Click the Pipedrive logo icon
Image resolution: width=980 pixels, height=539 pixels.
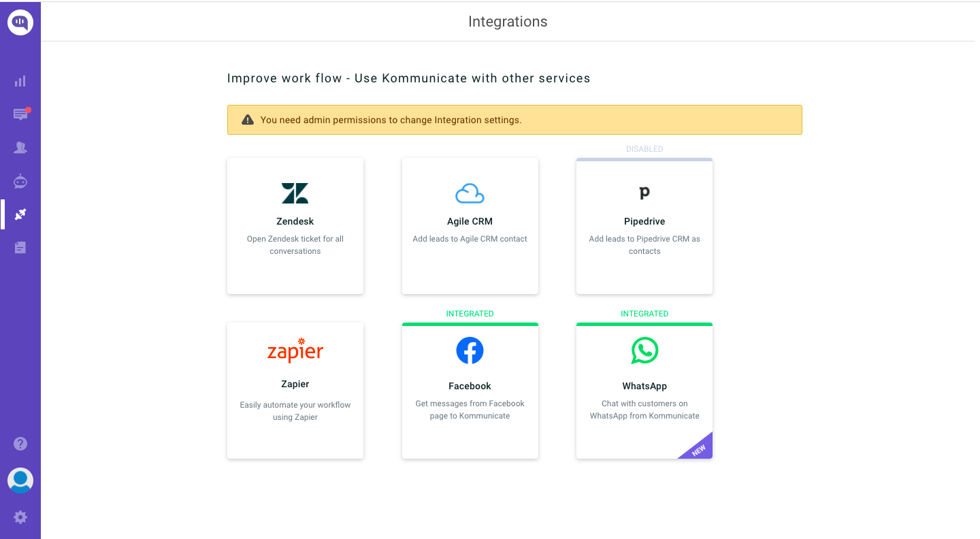coord(644,193)
